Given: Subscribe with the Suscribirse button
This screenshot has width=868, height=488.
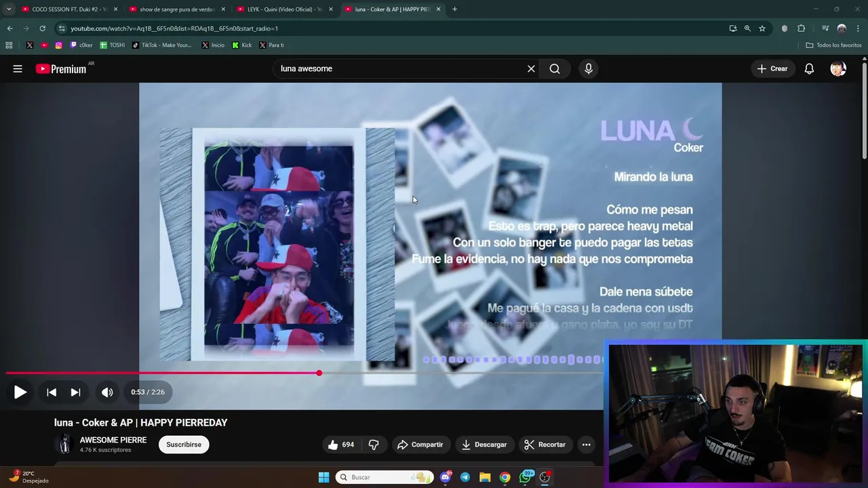Looking at the screenshot, I should tap(184, 445).
